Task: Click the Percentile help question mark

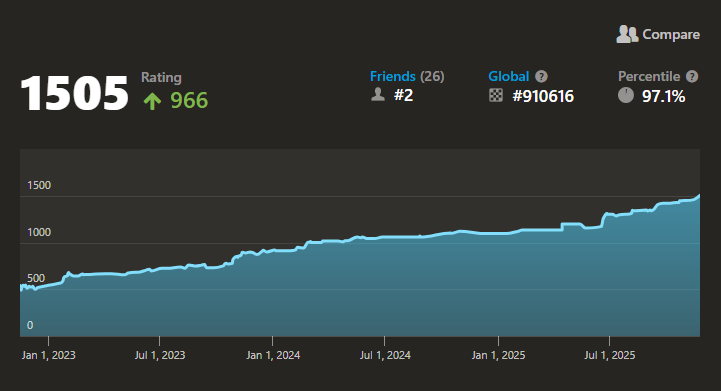Action: coord(692,76)
